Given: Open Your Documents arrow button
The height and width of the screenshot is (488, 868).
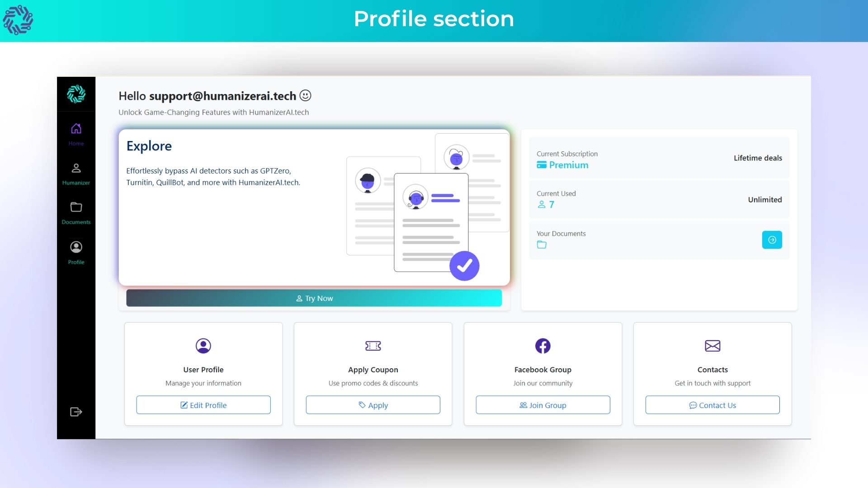Looking at the screenshot, I should [772, 240].
